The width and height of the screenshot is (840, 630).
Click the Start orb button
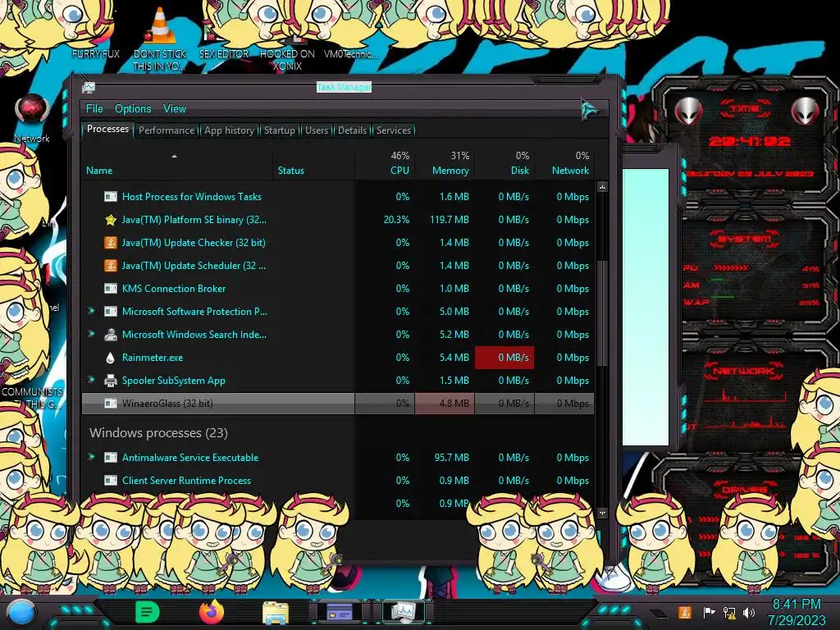(x=21, y=613)
